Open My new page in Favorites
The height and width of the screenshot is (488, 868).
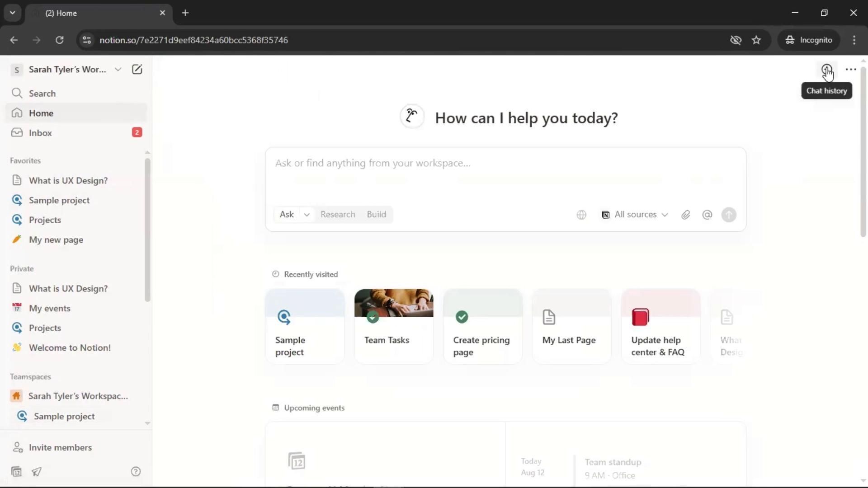(56, 240)
